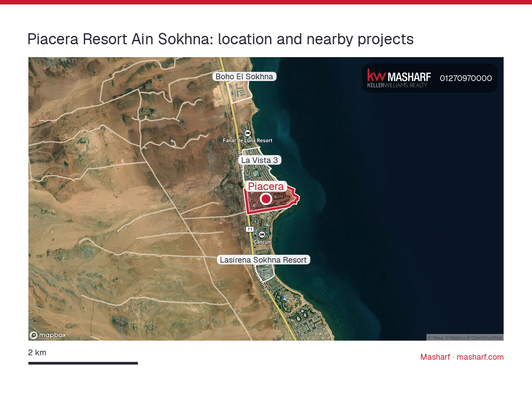The image size is (532, 400).
Task: Click the Cancun hotel icon
Action: (262, 235)
